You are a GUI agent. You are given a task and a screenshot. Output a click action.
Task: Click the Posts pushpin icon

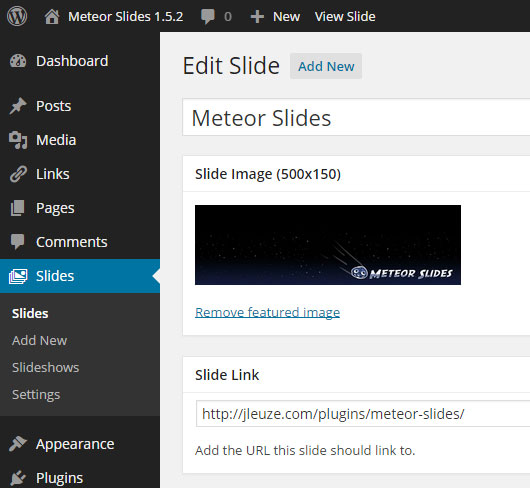(18, 106)
